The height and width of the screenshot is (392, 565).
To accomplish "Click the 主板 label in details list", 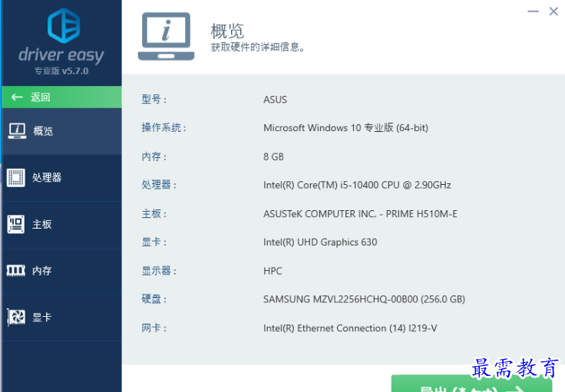I will point(154,214).
